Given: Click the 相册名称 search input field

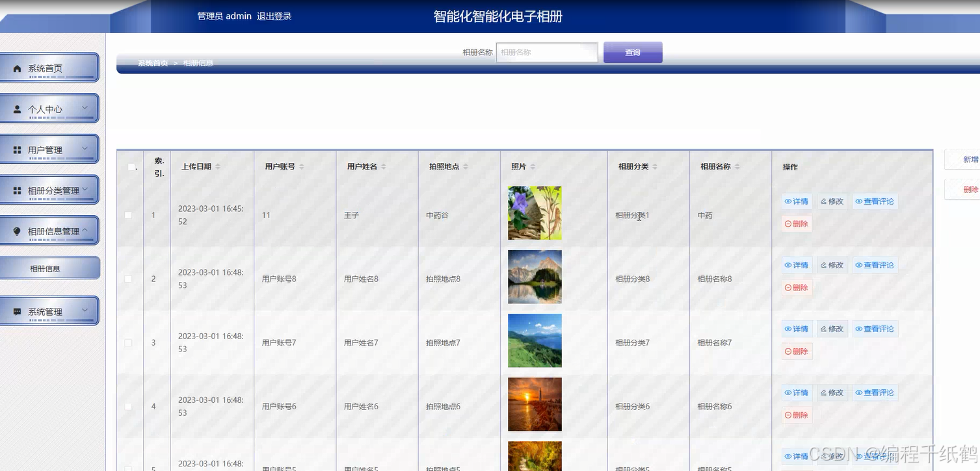Looking at the screenshot, I should (547, 53).
